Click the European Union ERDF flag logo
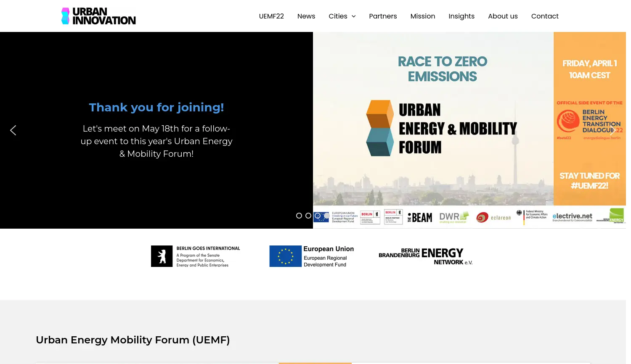This screenshot has height=364, width=631. (311, 256)
